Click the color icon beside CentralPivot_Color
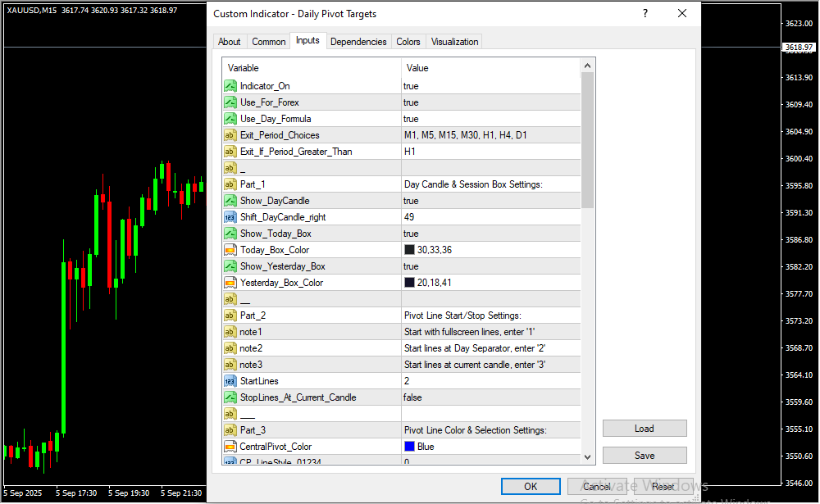Image resolution: width=820 pixels, height=504 pixels. (230, 447)
